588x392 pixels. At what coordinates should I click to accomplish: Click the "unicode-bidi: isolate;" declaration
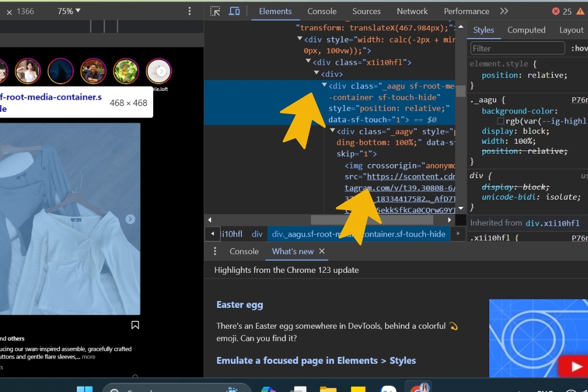click(531, 197)
